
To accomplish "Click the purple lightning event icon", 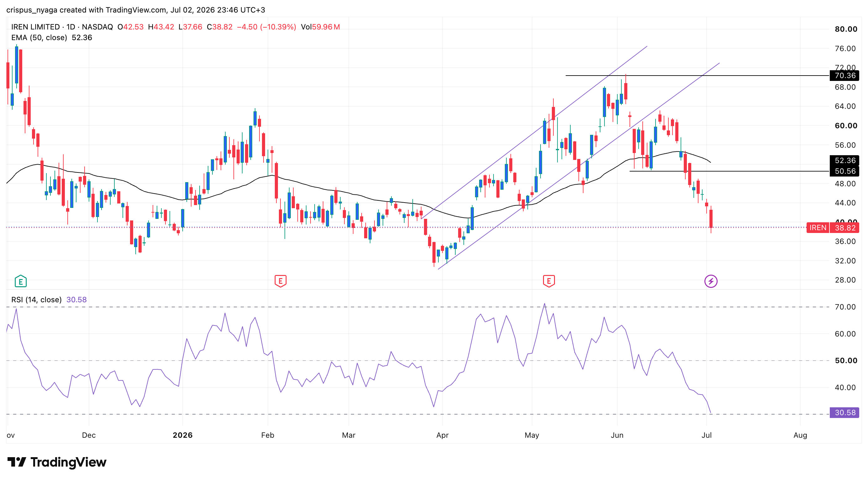I will pyautogui.click(x=711, y=281).
